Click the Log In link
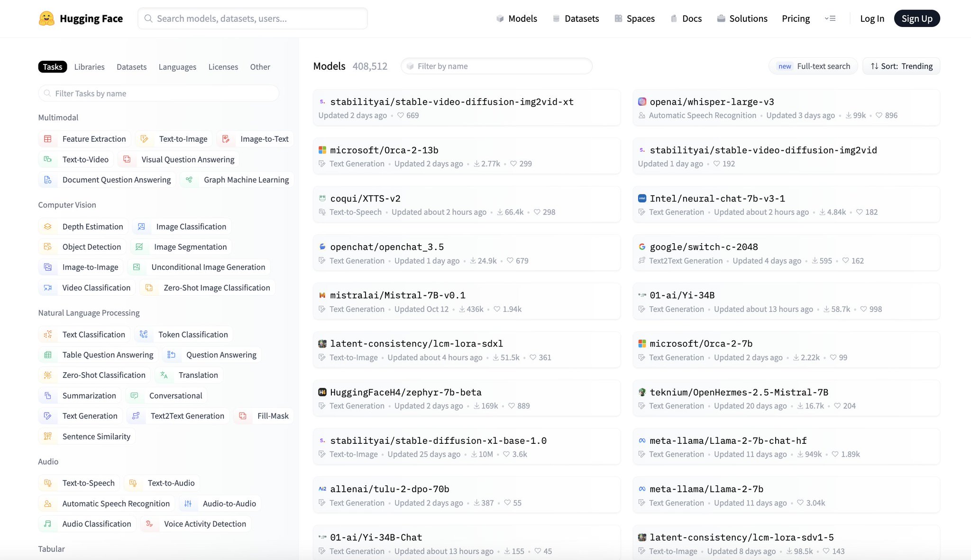The height and width of the screenshot is (560, 971). coord(872,18)
